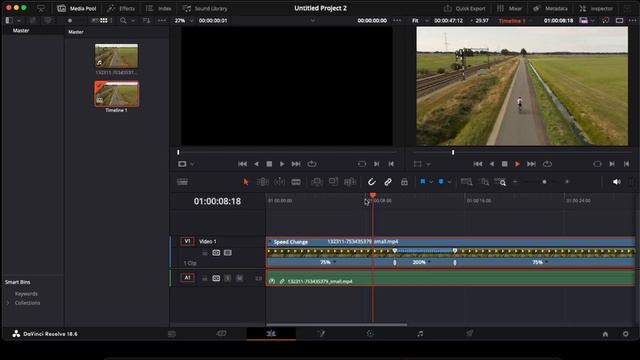This screenshot has height=360, width=640.
Task: Click the timeline zoom in plus button
Action: tap(567, 182)
